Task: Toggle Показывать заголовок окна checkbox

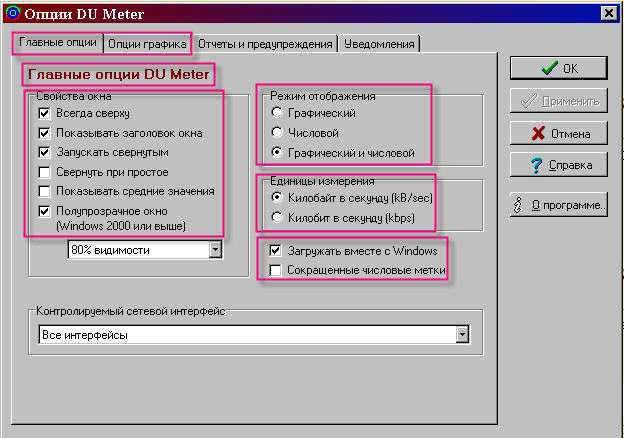Action: pos(44,133)
